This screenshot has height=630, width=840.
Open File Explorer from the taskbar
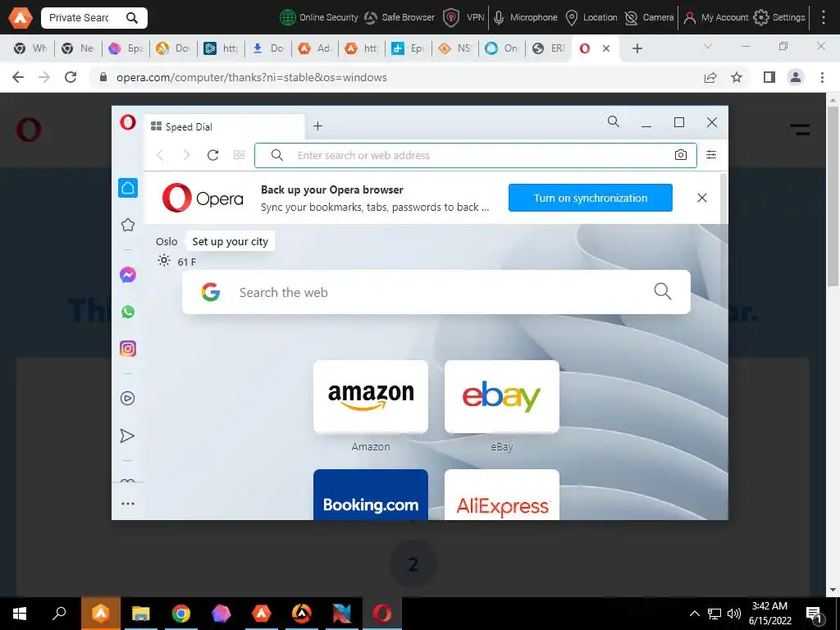tap(140, 614)
